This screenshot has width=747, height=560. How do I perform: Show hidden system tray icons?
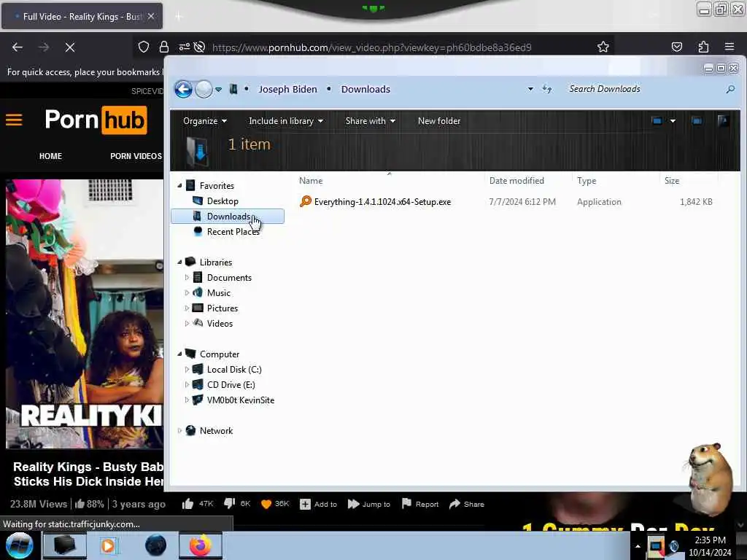tap(638, 546)
